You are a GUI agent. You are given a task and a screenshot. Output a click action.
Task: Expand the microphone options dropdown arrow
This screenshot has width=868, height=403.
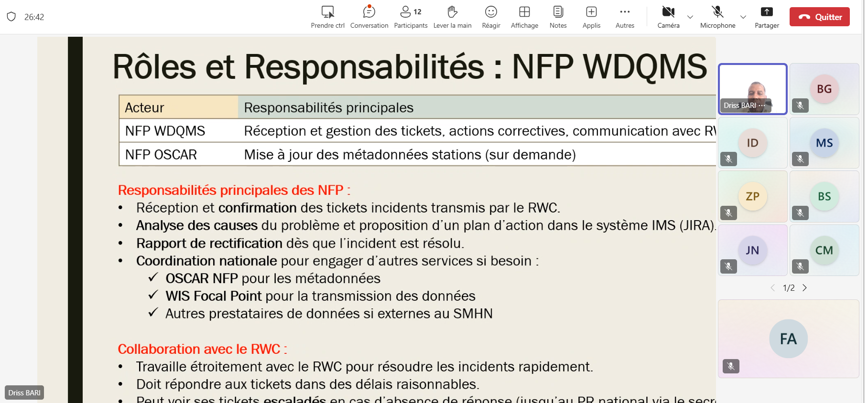(743, 17)
